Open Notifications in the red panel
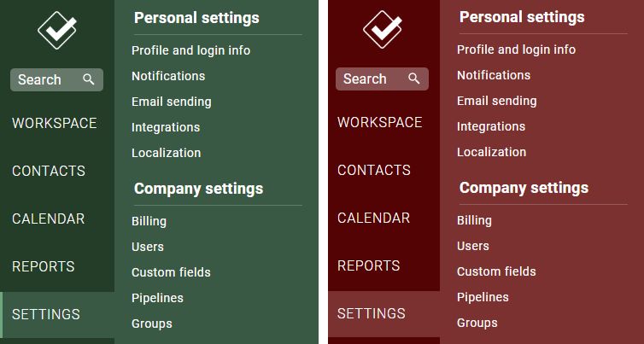The width and height of the screenshot is (644, 344). tap(494, 75)
